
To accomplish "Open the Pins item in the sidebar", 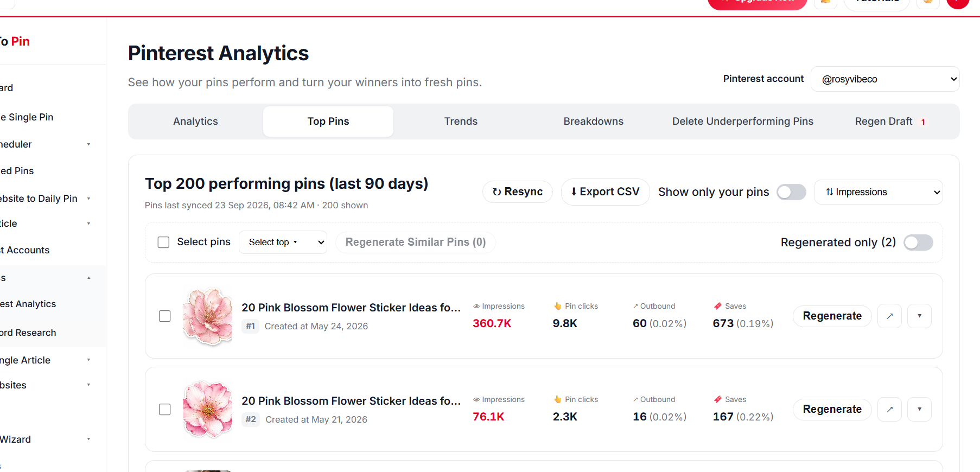I will tap(17, 171).
